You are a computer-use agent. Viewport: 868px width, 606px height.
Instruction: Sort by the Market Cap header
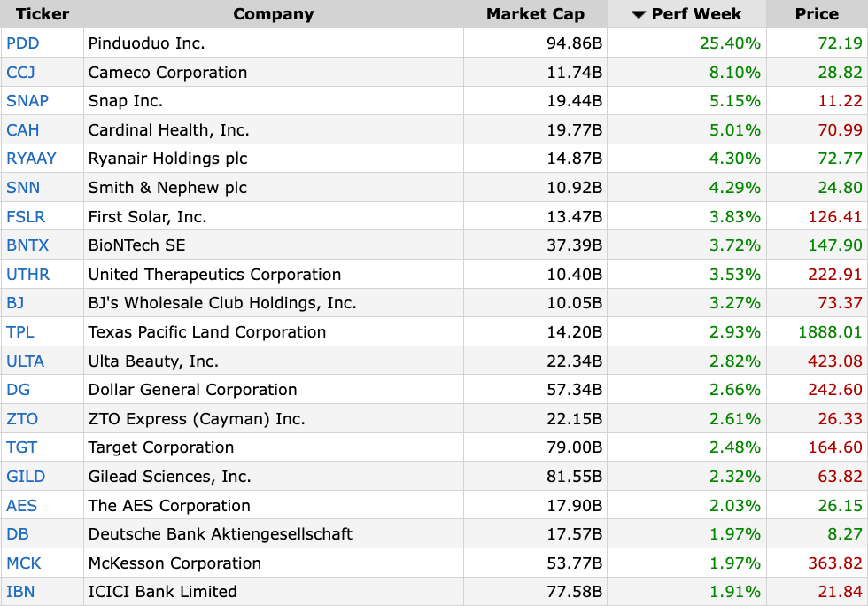click(x=535, y=14)
